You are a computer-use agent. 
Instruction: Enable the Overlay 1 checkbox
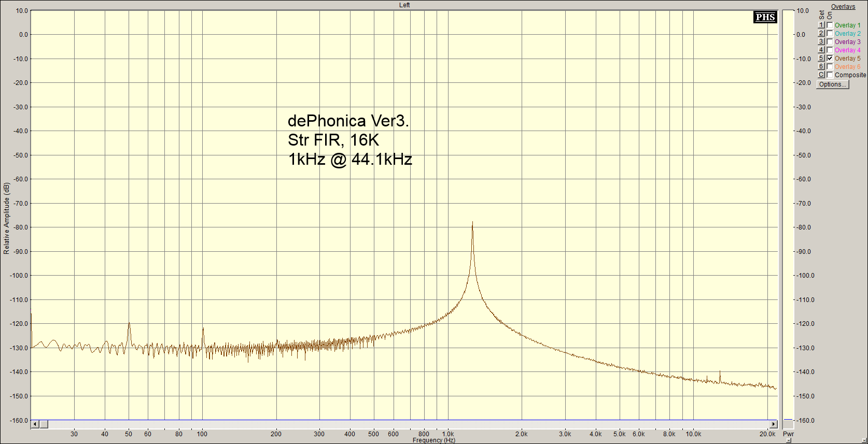tap(830, 25)
